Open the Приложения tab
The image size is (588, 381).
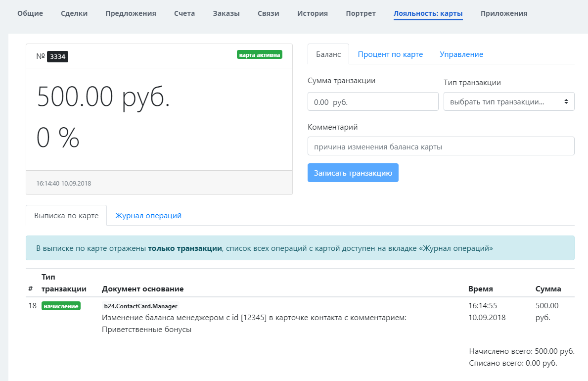pos(504,13)
